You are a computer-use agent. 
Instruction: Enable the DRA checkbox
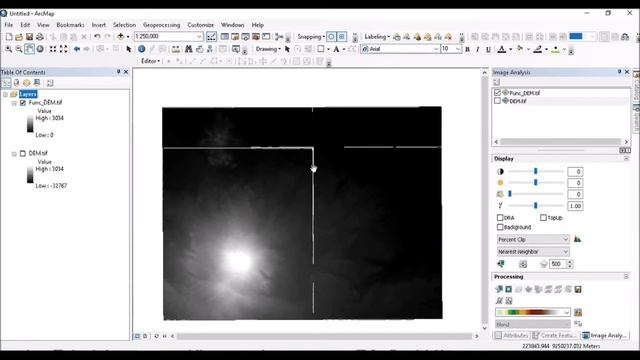500,218
